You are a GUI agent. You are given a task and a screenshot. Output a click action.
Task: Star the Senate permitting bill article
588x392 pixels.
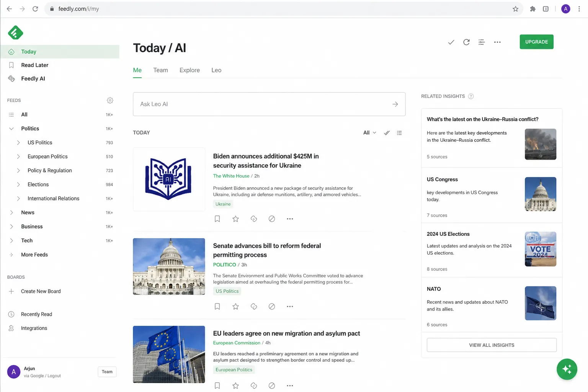[x=235, y=307]
